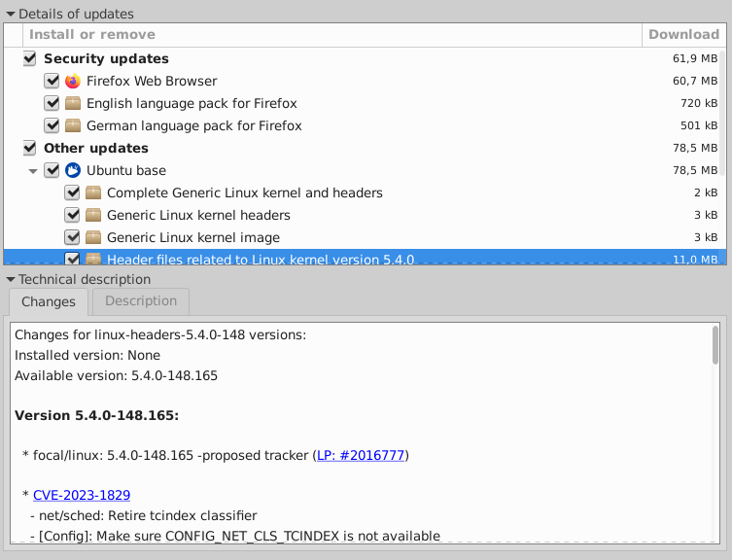Uncheck Firefox Web Browser update

click(x=52, y=81)
